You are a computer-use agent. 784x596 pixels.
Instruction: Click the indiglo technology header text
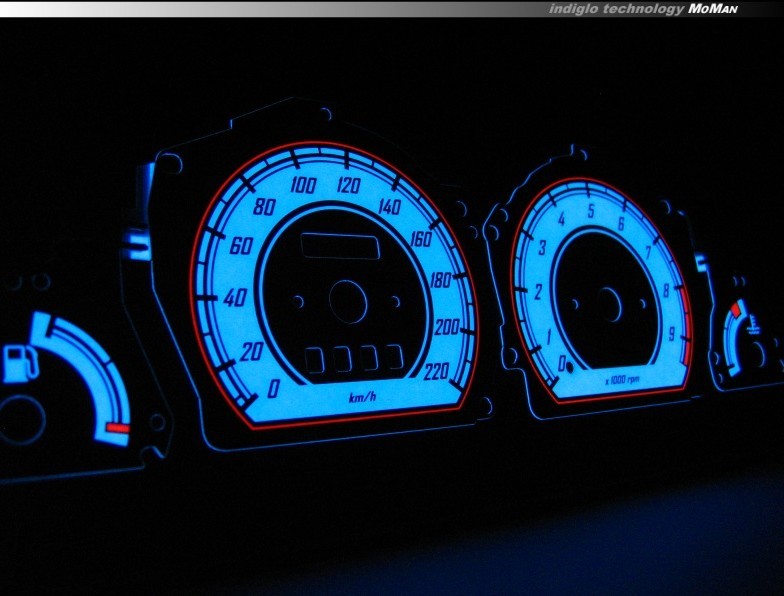pyautogui.click(x=615, y=8)
